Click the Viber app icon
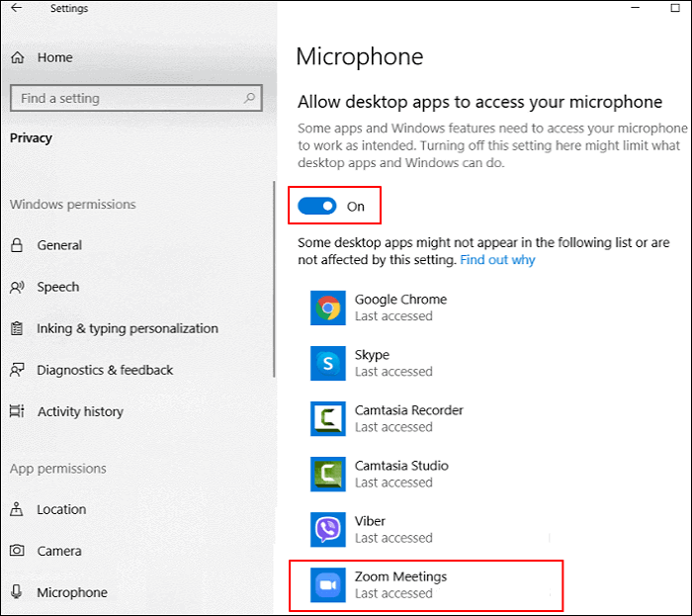 click(x=326, y=529)
